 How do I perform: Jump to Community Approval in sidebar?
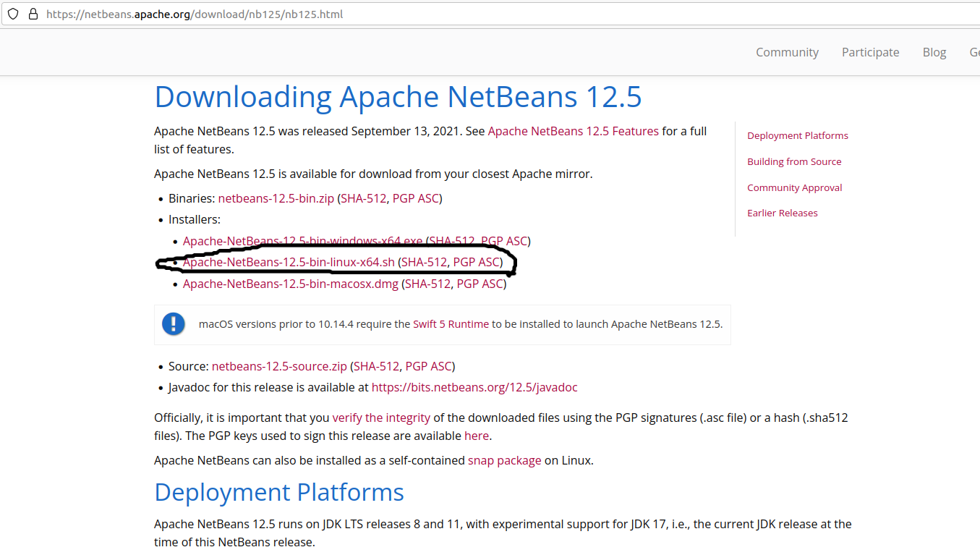pyautogui.click(x=795, y=187)
